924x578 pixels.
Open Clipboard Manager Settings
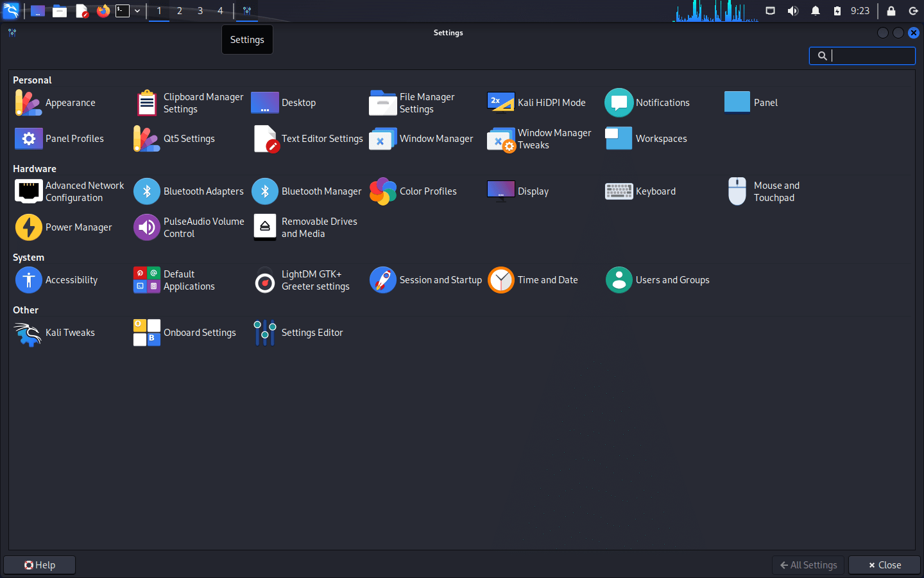pos(189,103)
